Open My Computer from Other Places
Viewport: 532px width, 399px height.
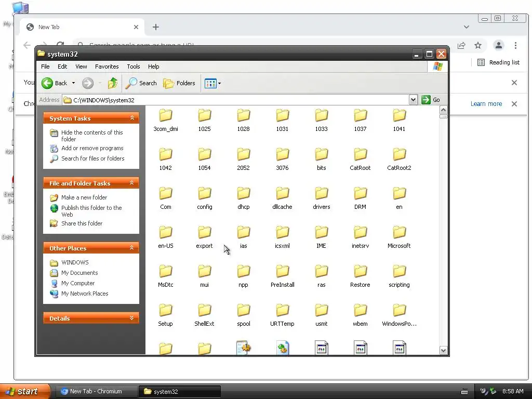pos(78,283)
